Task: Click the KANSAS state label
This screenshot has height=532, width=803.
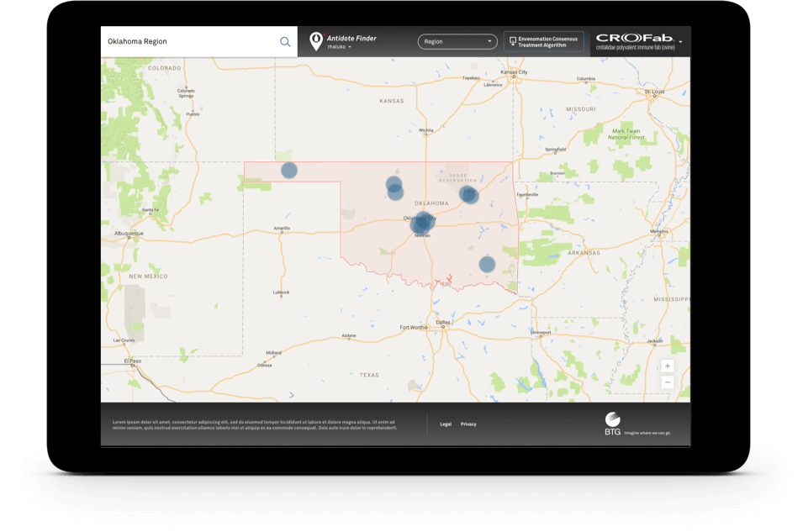Action: [x=392, y=102]
